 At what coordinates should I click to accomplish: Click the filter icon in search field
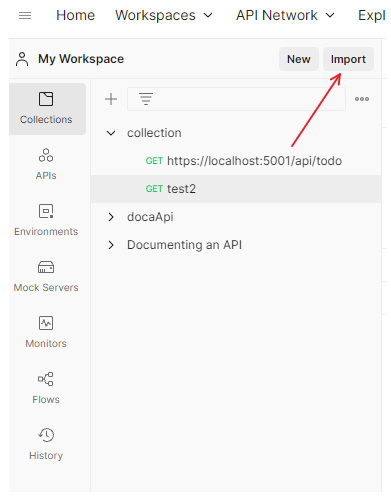(x=146, y=99)
